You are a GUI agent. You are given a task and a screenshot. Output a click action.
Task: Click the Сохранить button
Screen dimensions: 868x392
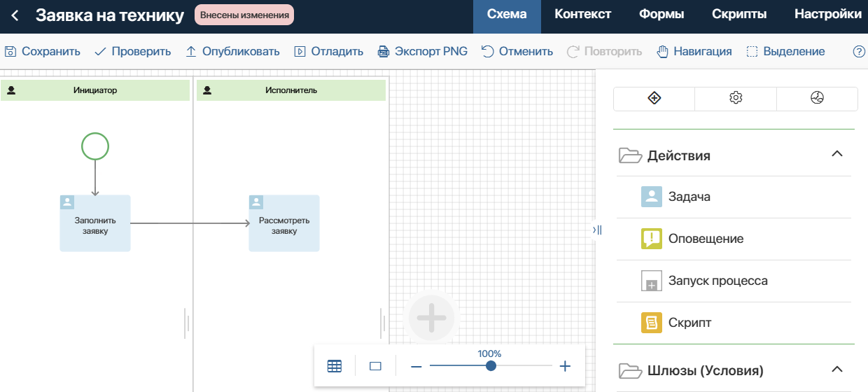pyautogui.click(x=43, y=51)
